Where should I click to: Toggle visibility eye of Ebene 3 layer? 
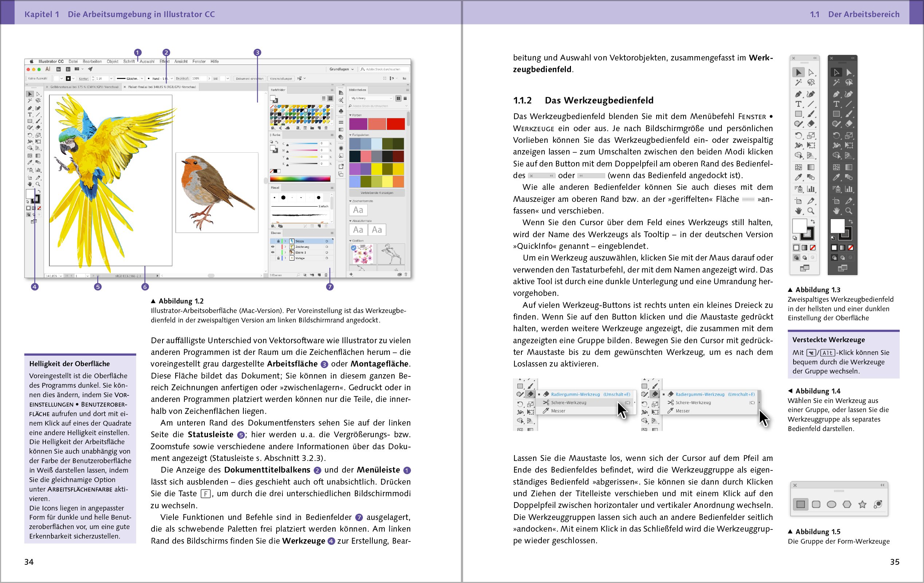point(273,253)
